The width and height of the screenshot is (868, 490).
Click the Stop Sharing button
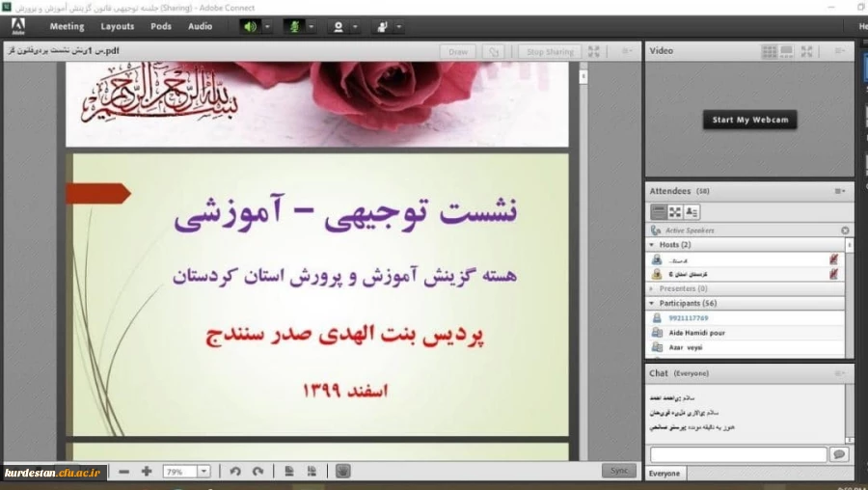pyautogui.click(x=550, y=52)
